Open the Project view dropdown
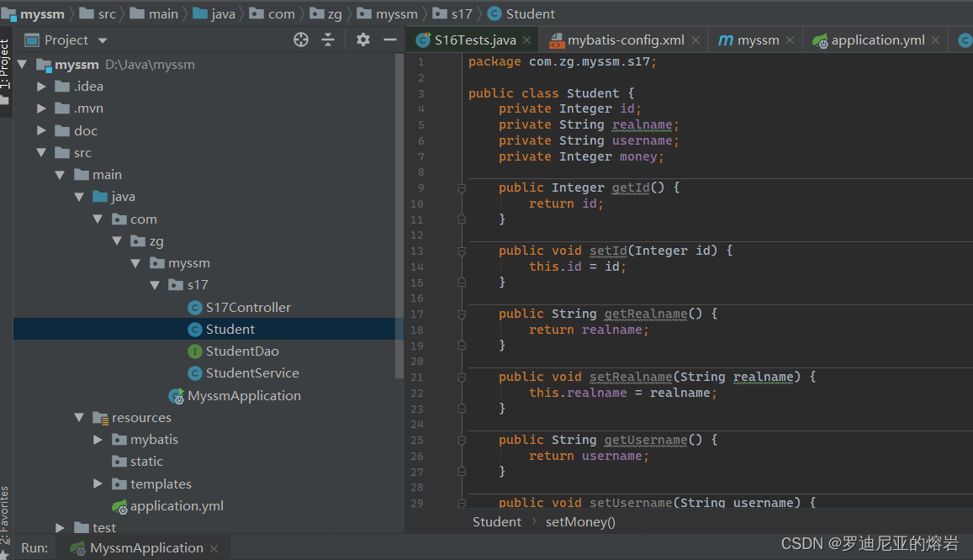 tap(103, 41)
